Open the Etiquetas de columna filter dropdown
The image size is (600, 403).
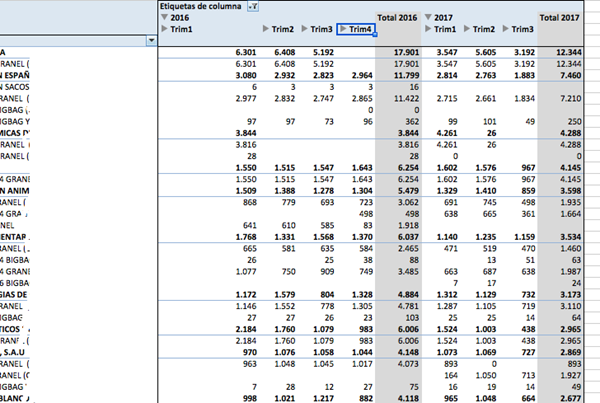click(253, 6)
